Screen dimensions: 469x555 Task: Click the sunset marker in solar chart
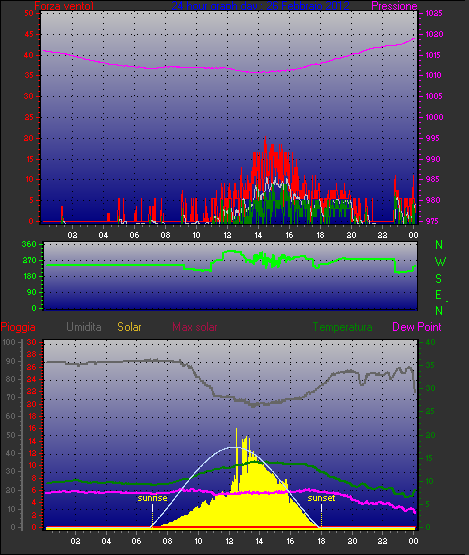(x=321, y=498)
